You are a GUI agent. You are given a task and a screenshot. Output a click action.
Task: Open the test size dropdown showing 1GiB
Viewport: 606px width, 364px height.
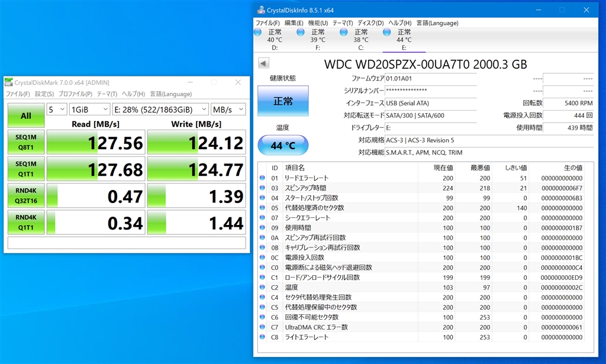(x=89, y=109)
